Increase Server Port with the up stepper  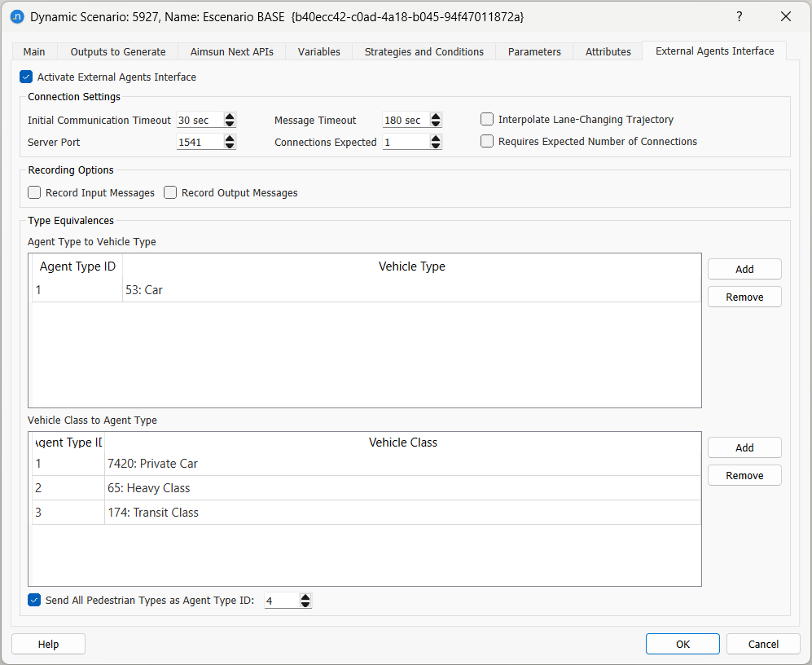point(229,137)
